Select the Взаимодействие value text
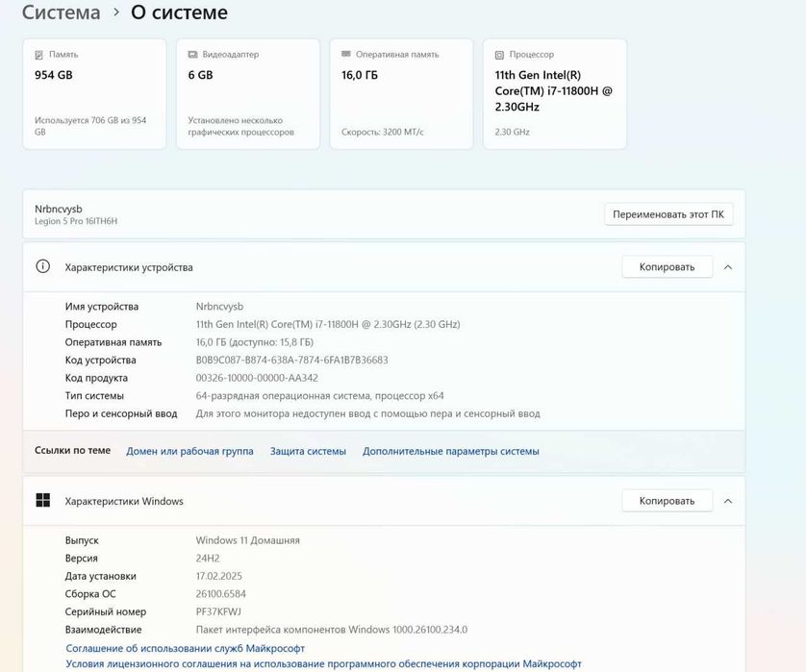The image size is (806, 672). tap(332, 630)
